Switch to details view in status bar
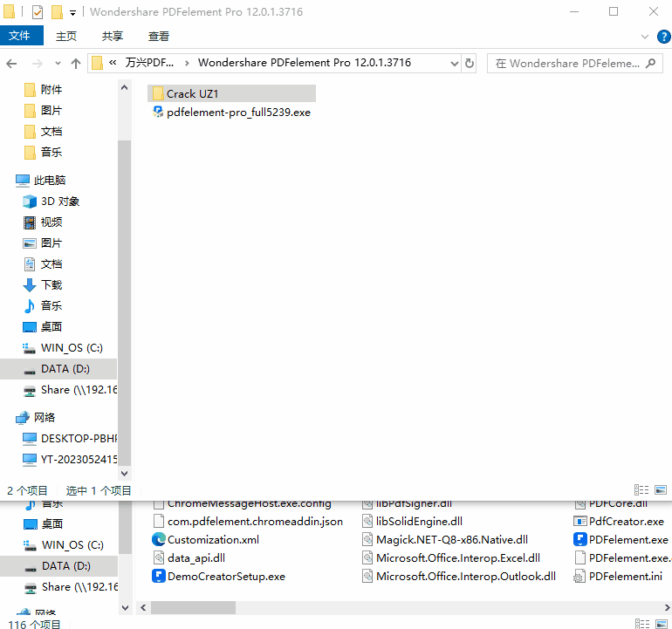The image size is (672, 629). [x=641, y=490]
